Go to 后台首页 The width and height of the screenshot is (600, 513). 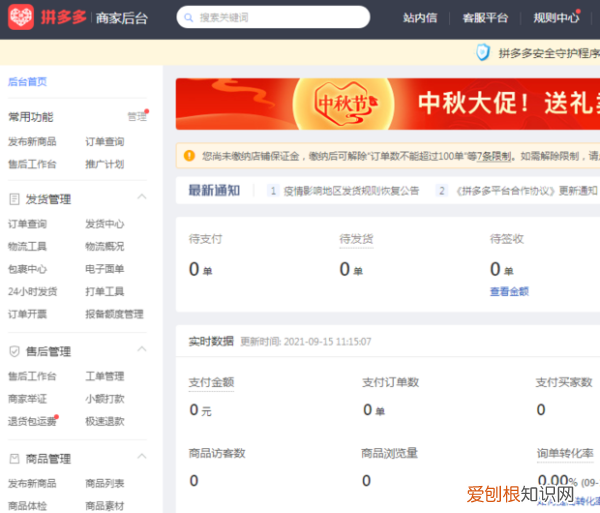point(28,81)
